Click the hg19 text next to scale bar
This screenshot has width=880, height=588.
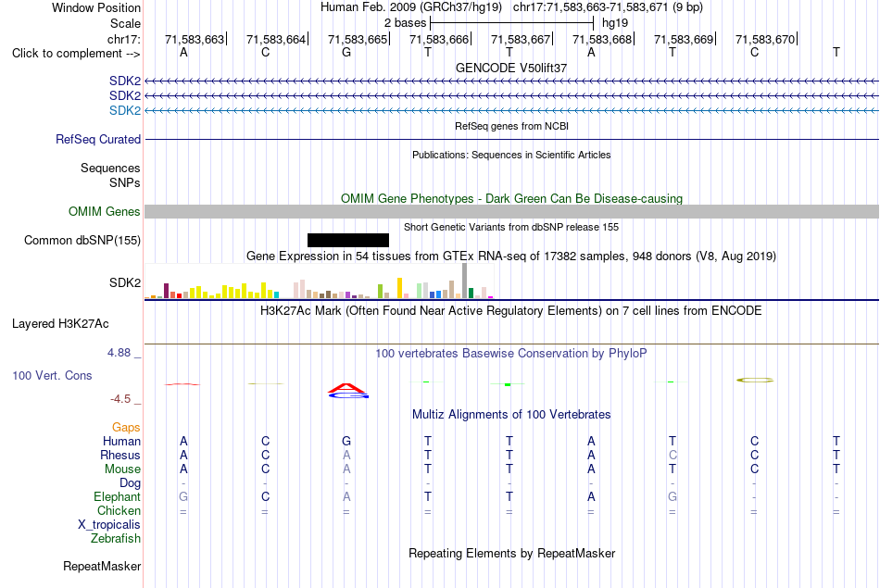pos(614,23)
